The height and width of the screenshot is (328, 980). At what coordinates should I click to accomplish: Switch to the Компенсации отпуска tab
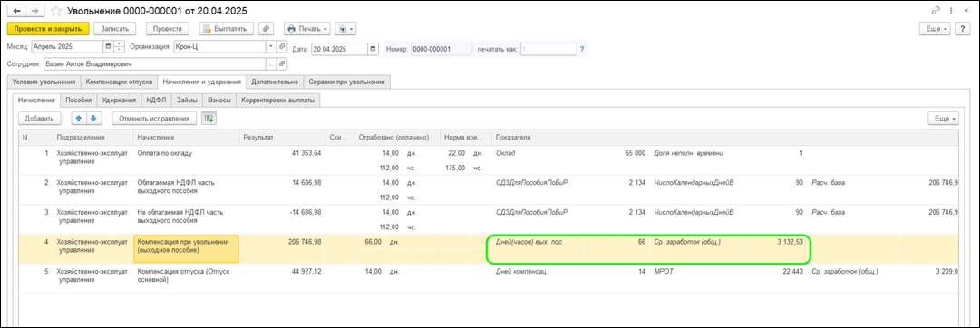pos(119,82)
